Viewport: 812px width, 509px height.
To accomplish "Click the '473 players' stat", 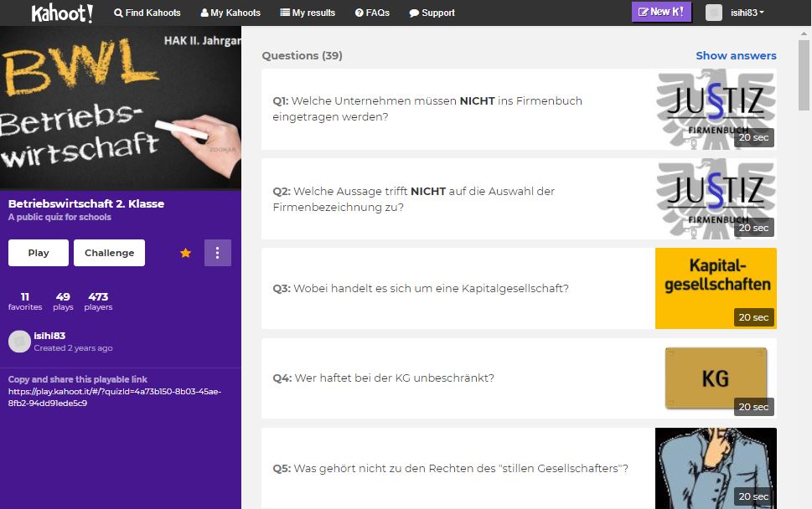I will click(98, 301).
